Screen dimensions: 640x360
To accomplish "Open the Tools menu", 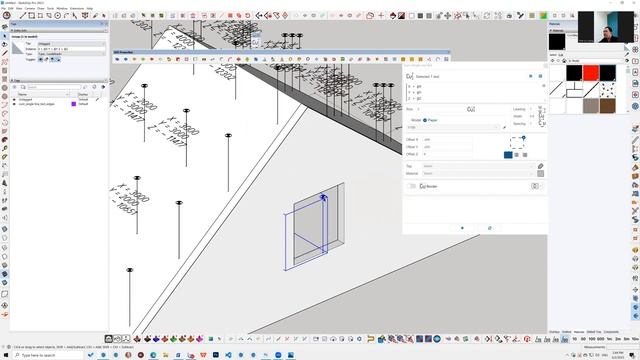I will (50, 8).
